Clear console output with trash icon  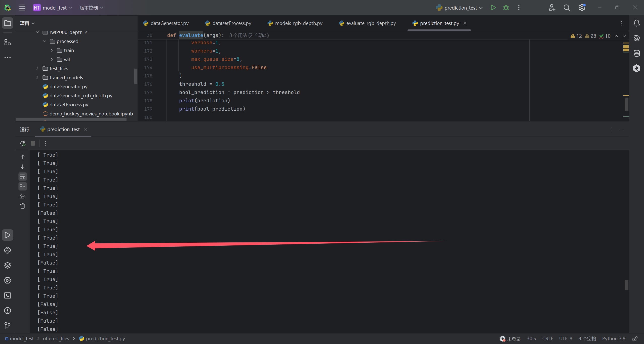pyautogui.click(x=23, y=206)
